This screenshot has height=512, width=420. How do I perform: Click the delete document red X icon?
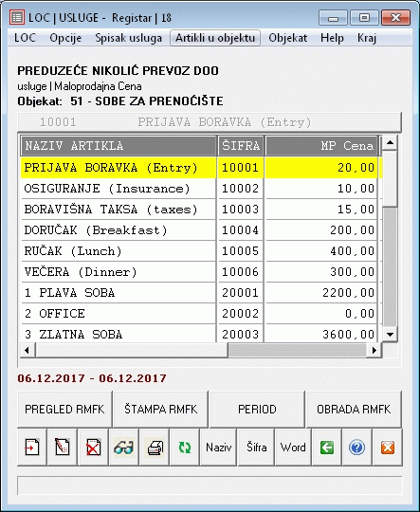pyautogui.click(x=93, y=448)
